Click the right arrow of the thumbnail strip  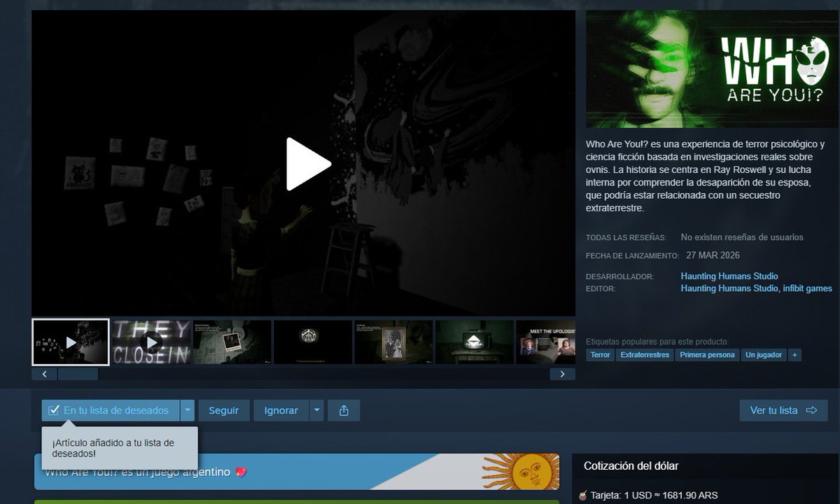562,374
